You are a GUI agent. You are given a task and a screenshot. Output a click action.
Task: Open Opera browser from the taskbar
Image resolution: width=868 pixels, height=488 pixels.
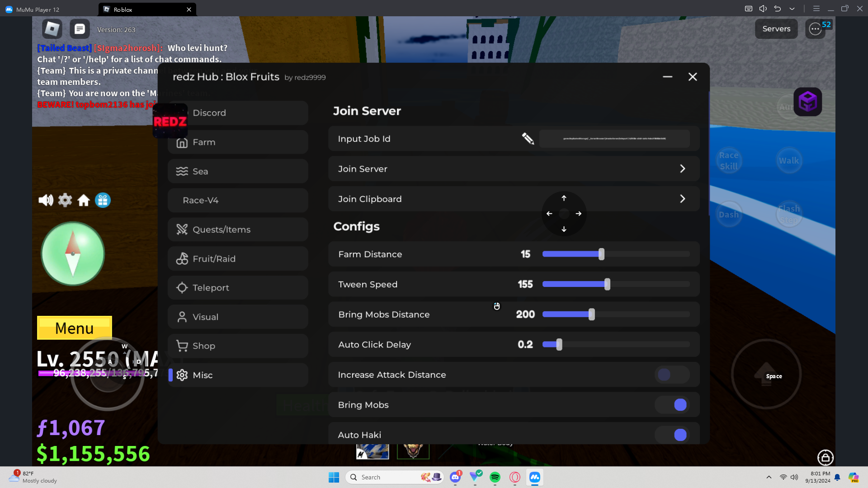(x=515, y=477)
